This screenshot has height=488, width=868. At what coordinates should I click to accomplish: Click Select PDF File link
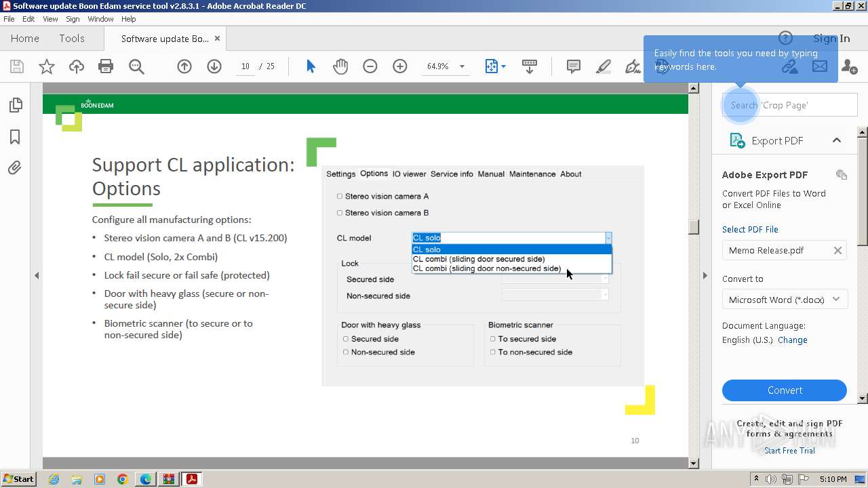(750, 230)
